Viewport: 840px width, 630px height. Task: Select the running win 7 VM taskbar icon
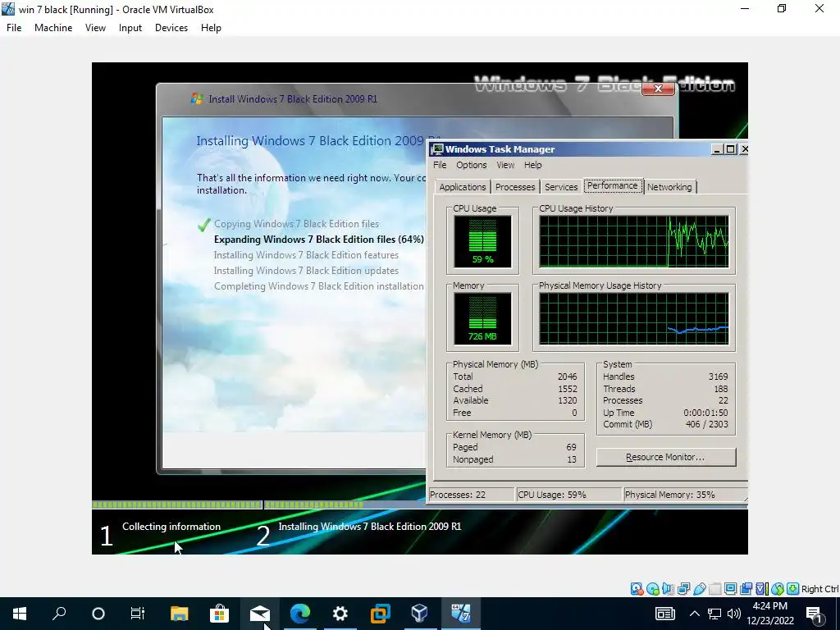[461, 614]
